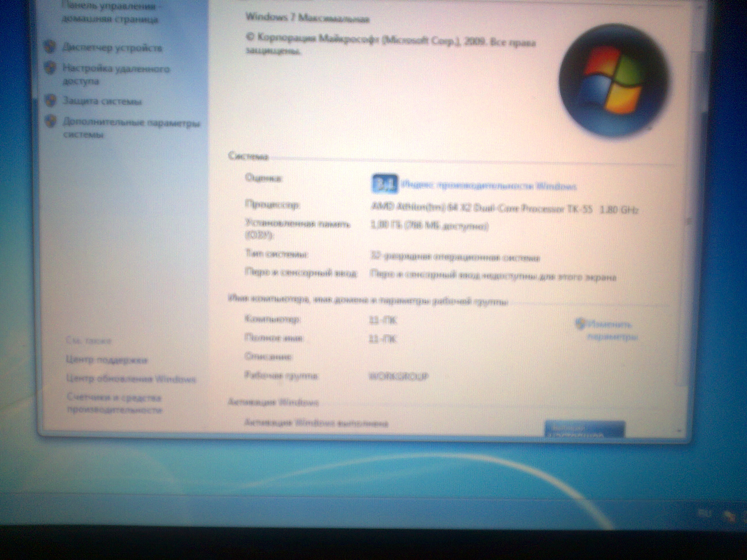This screenshot has height=560, width=747.
Task: Select Активация Windows выполнена text
Action: 316,423
